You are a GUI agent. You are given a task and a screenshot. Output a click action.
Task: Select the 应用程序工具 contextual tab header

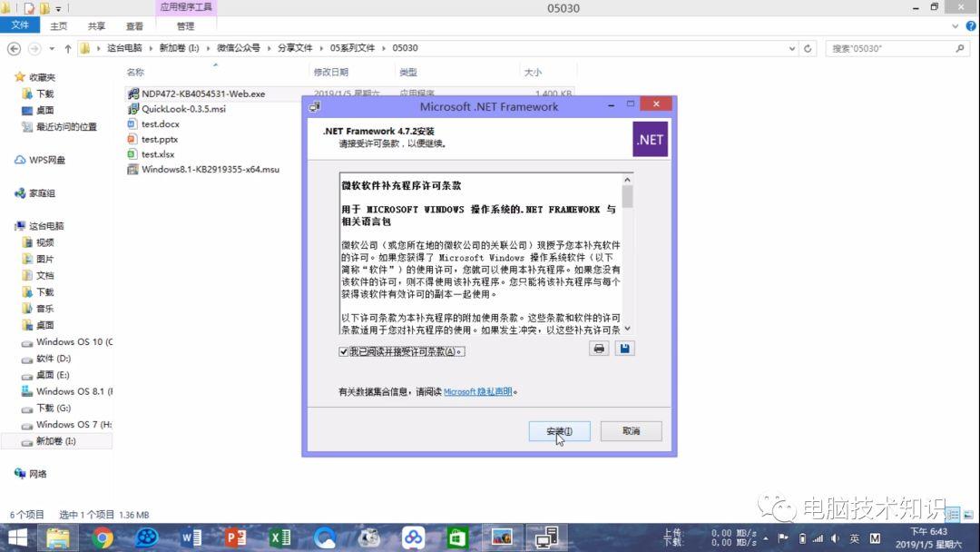pos(186,7)
